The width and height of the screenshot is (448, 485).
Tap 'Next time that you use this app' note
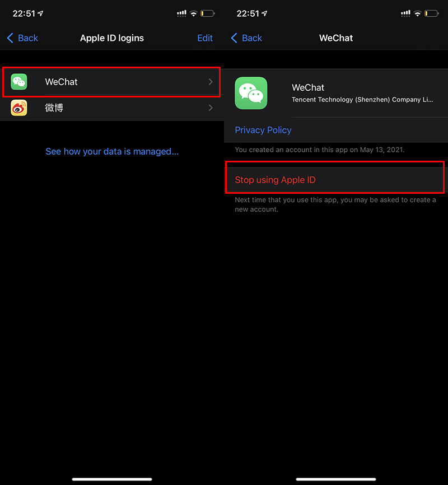coord(335,204)
